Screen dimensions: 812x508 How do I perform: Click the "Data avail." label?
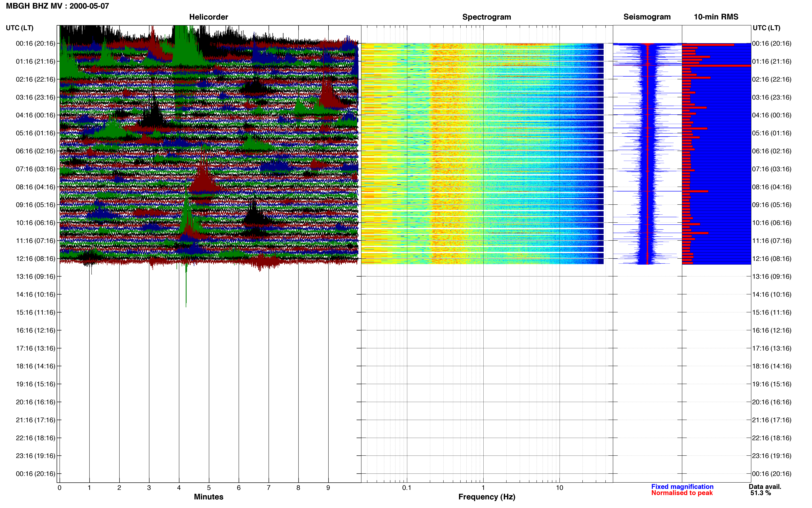pos(765,486)
